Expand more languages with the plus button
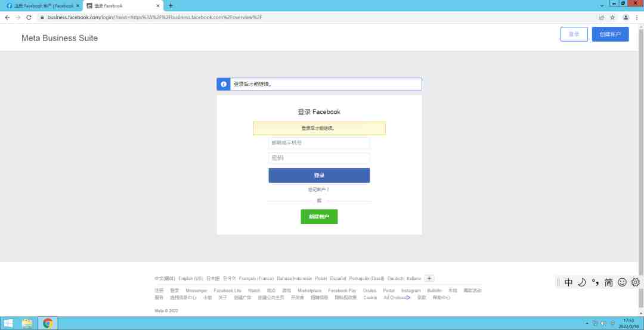Screen dimensions: 644x330 point(429,278)
